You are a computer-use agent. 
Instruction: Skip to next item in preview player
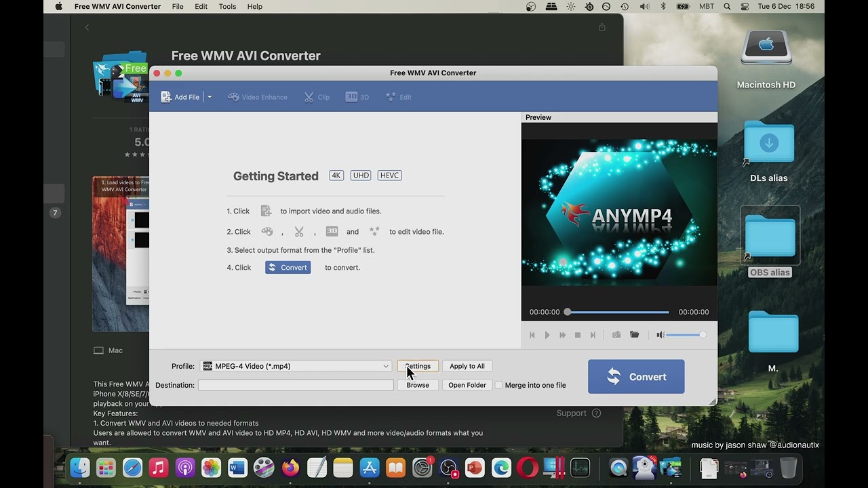pyautogui.click(x=593, y=335)
